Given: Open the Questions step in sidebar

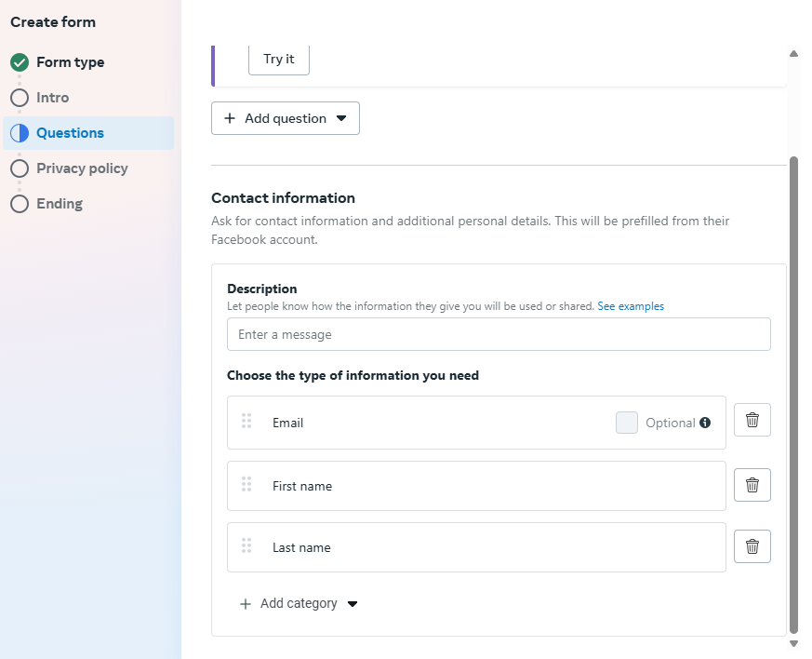Looking at the screenshot, I should click(x=70, y=133).
